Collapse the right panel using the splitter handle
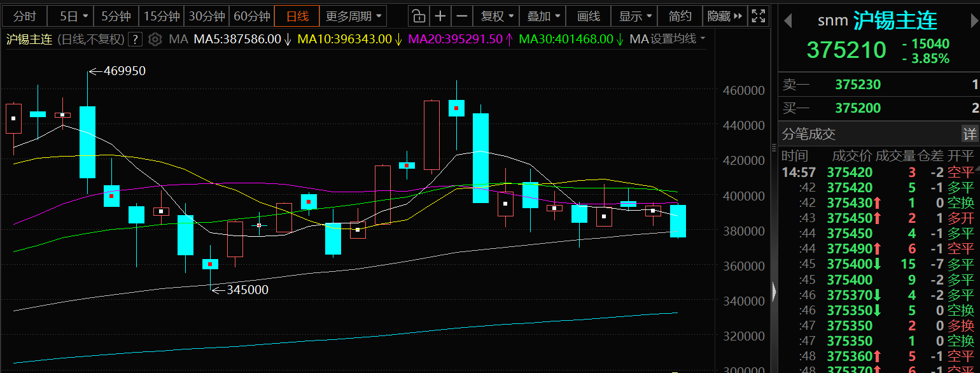Image resolution: width=980 pixels, height=373 pixels. [774, 292]
